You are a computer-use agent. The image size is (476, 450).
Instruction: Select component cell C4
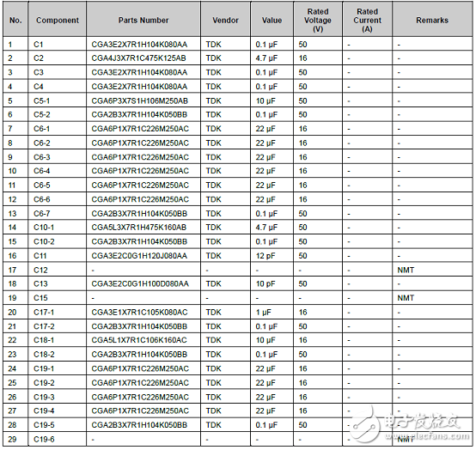58,87
